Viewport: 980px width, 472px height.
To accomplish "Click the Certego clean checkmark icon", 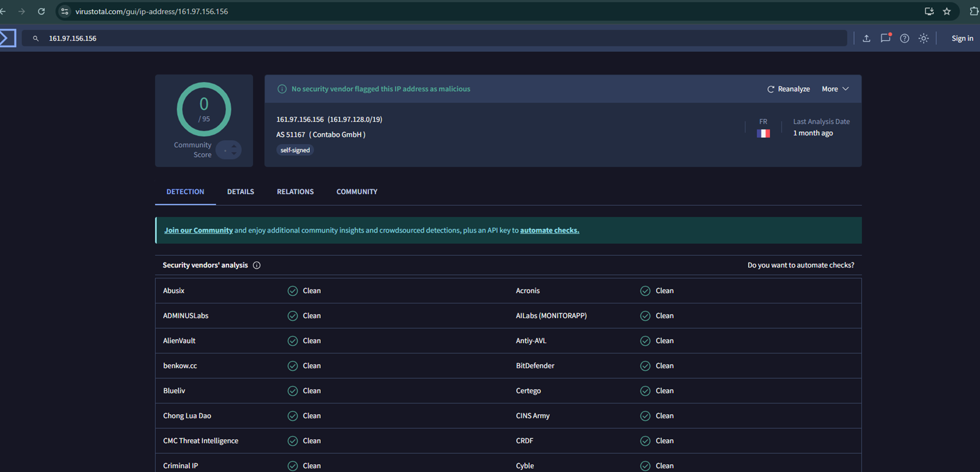I will tap(645, 391).
